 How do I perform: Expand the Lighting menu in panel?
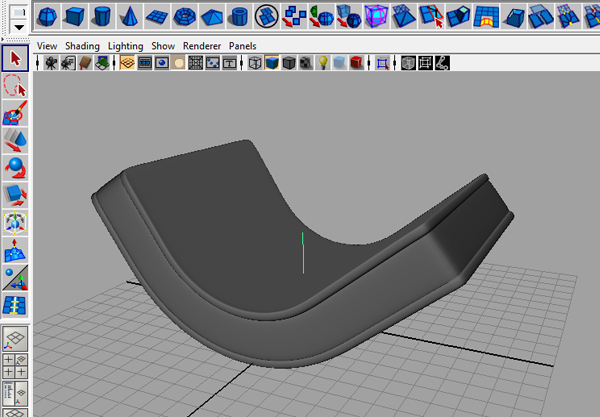(x=125, y=46)
